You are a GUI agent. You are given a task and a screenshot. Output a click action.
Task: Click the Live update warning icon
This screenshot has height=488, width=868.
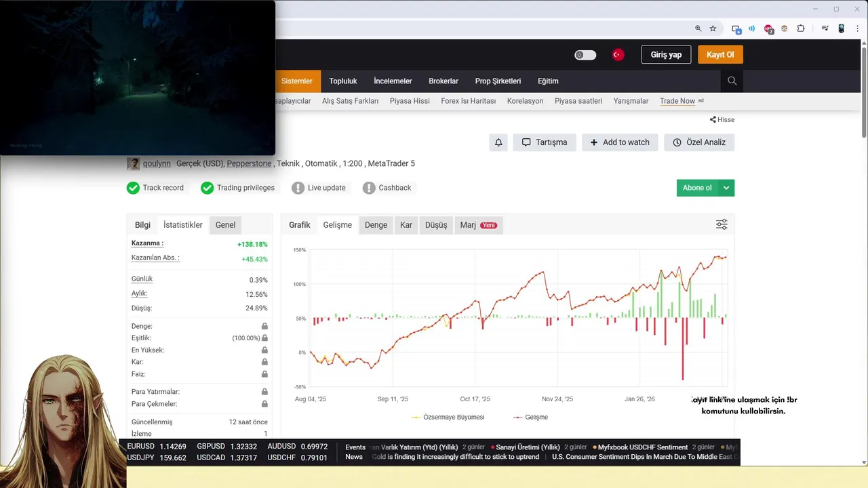[x=298, y=188]
